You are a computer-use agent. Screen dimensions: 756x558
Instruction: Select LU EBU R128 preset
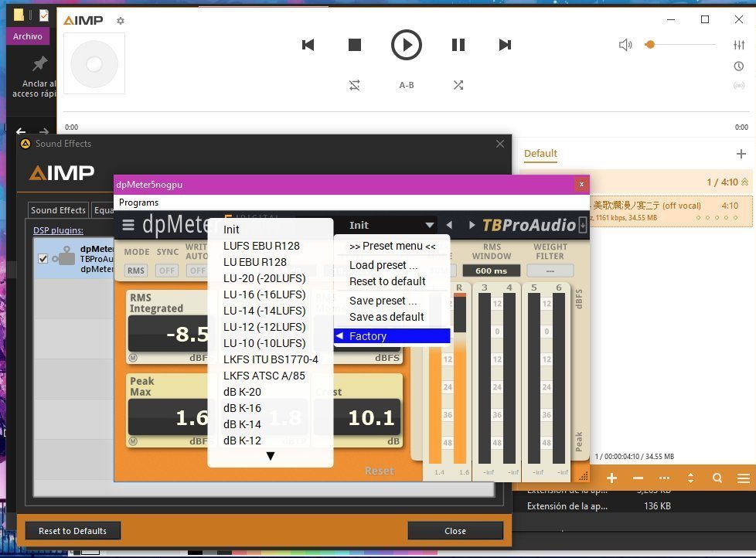coord(271,262)
